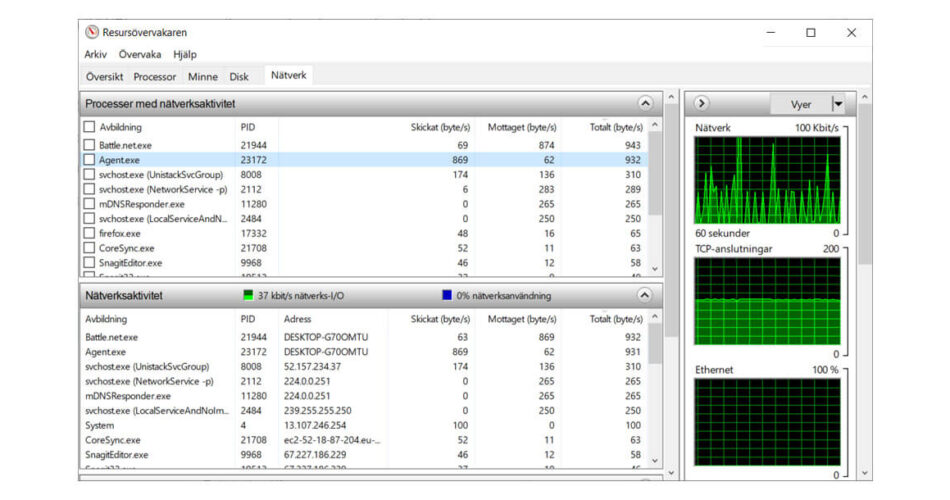Click the Vyer button

coord(801,103)
